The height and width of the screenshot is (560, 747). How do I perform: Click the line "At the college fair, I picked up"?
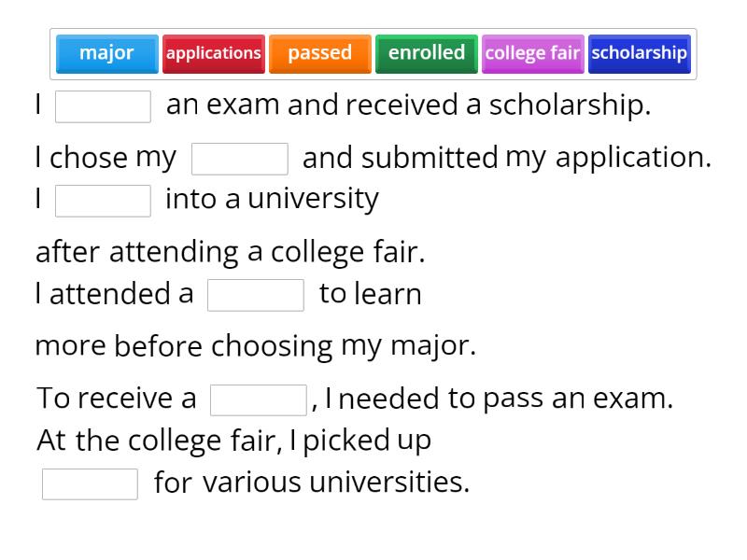coord(233,440)
